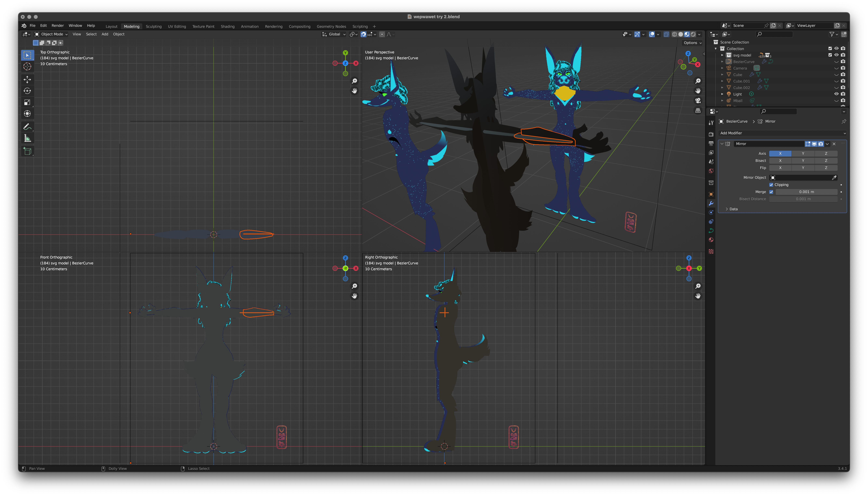Open the Render menu
Image resolution: width=868 pixels, height=496 pixels.
pos(57,25)
